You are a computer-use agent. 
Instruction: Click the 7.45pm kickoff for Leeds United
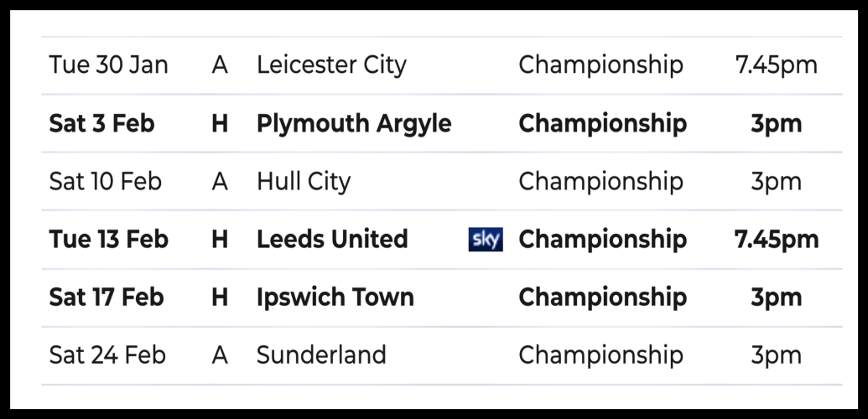tap(777, 240)
